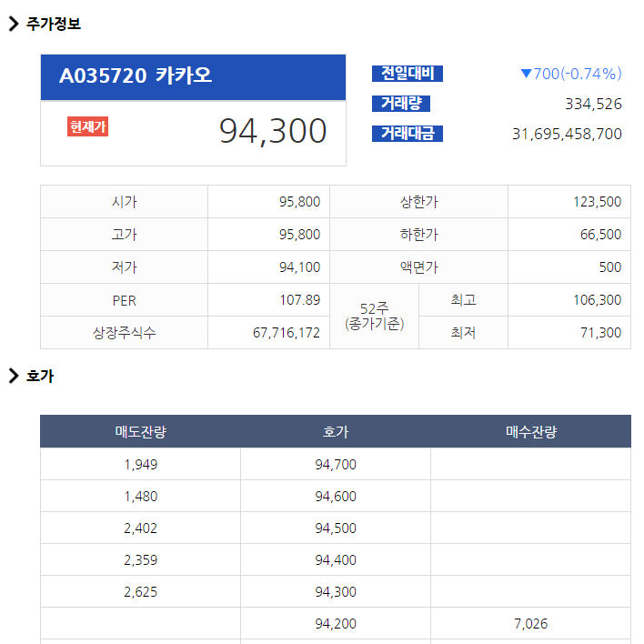Click the down-triangle 700(-0.74%) change indicator

570,74
